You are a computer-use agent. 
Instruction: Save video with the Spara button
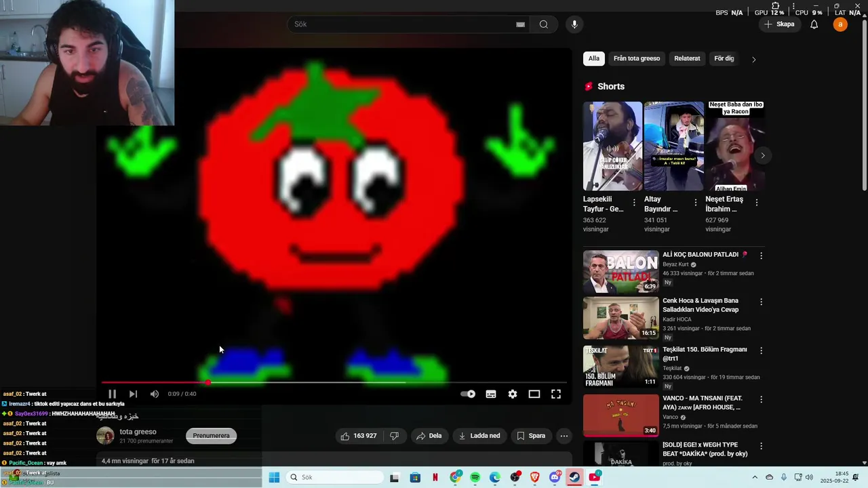[531, 436]
